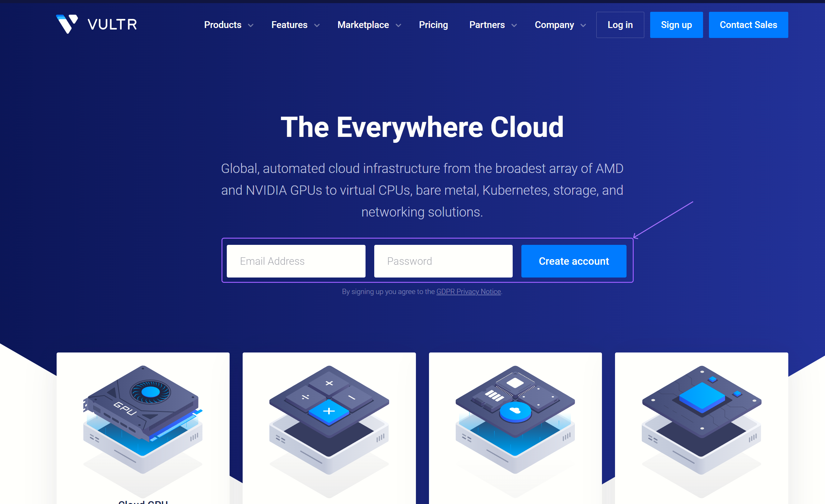Screen dimensions: 825x504
Task: Open the GDPR Privacy Notice link
Action: (468, 291)
